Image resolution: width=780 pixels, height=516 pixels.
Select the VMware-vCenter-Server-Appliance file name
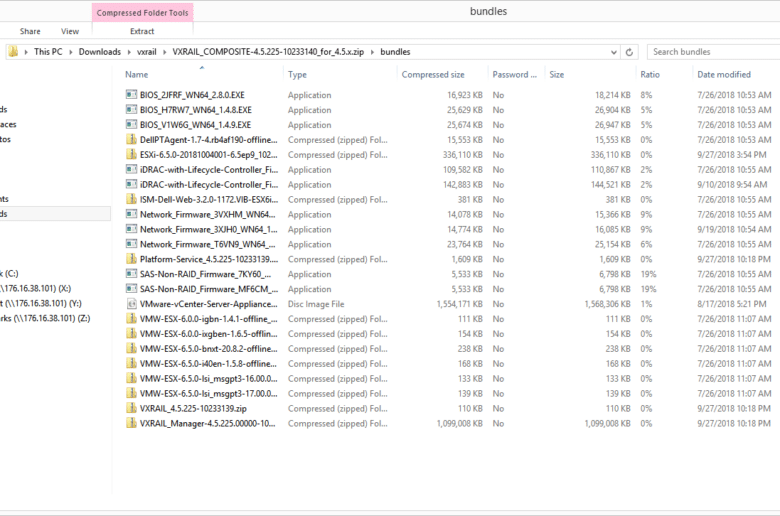pyautogui.click(x=208, y=304)
